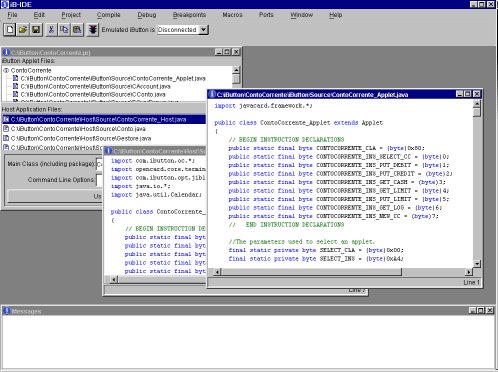Click the Disconnected combo box value
The image size is (498, 372).
click(178, 30)
